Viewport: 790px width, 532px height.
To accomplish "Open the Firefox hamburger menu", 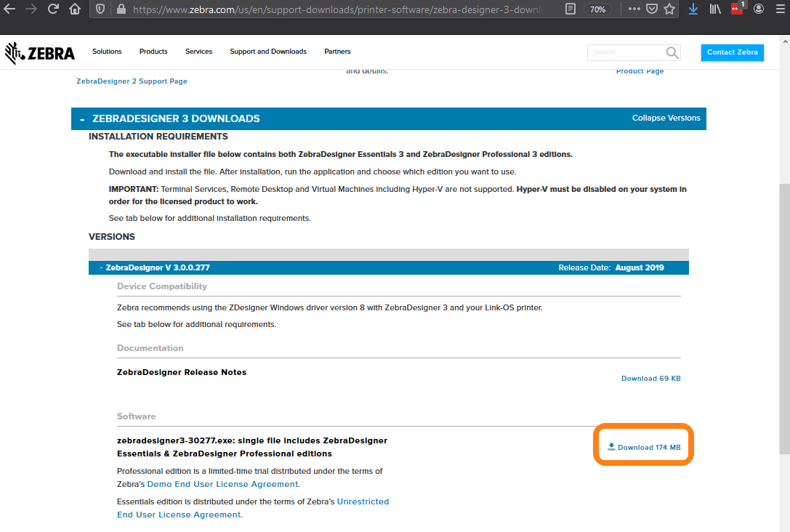I will pyautogui.click(x=779, y=9).
